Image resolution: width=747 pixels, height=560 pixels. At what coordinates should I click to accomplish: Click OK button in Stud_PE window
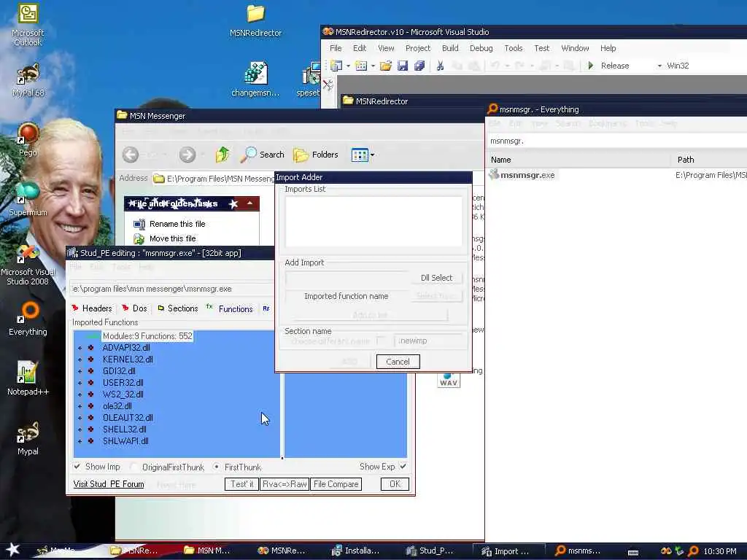click(395, 484)
